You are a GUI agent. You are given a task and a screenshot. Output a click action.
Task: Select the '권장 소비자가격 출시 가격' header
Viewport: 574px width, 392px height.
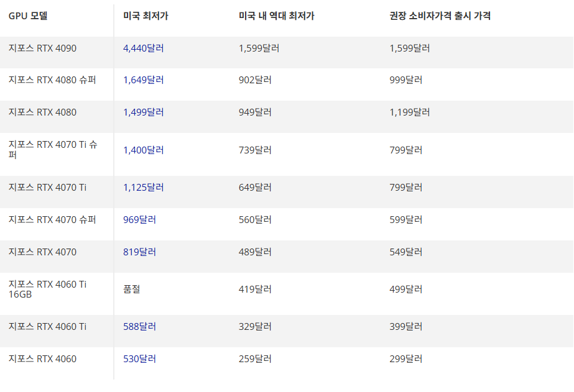pos(440,16)
